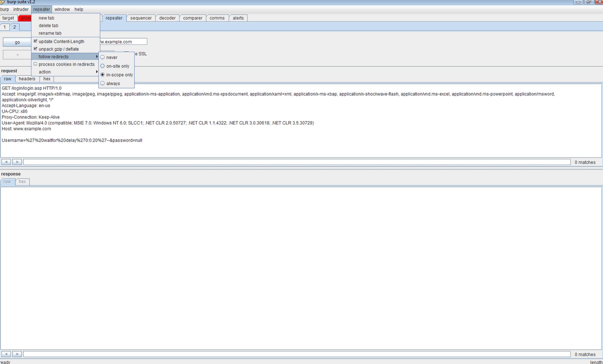This screenshot has height=364, width=603.
Task: Switch response view to hex tab
Action: (x=23, y=182)
